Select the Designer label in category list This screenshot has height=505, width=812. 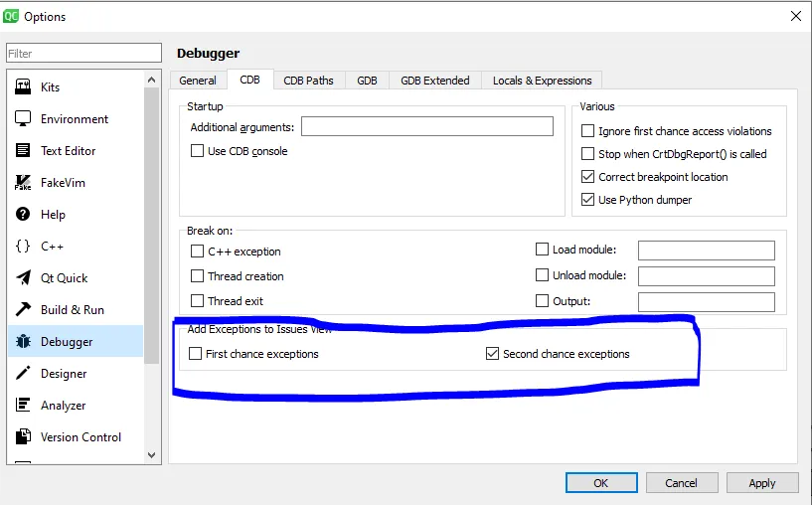click(64, 374)
